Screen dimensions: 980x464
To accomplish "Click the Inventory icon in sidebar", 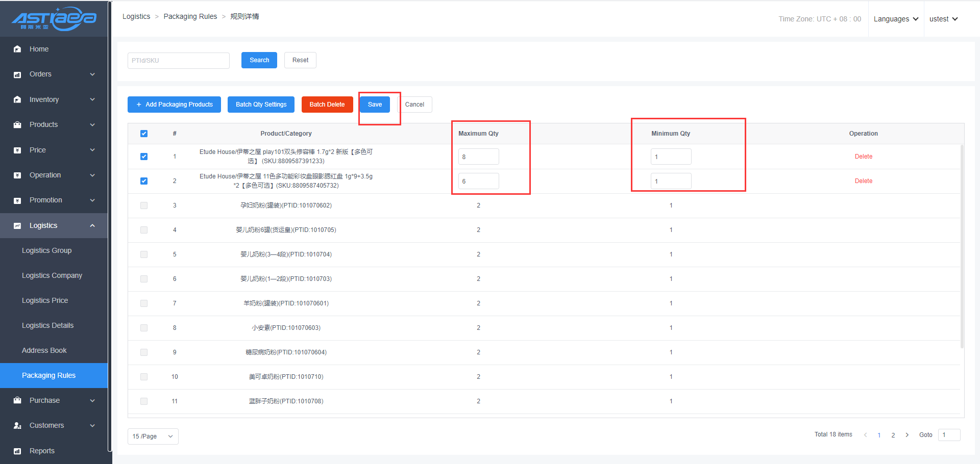I will pyautogui.click(x=17, y=99).
